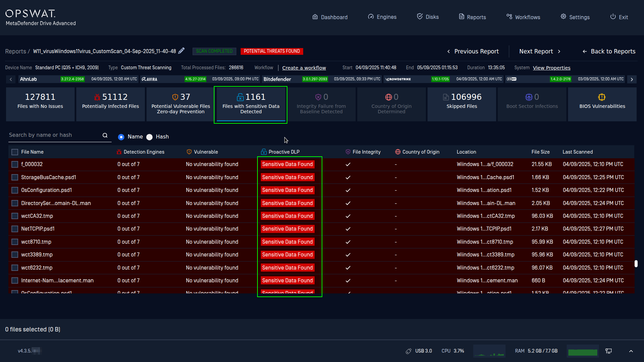
Task: Check the DirectorySer...omain-DL.man checkbox
Action: [x=15, y=203]
